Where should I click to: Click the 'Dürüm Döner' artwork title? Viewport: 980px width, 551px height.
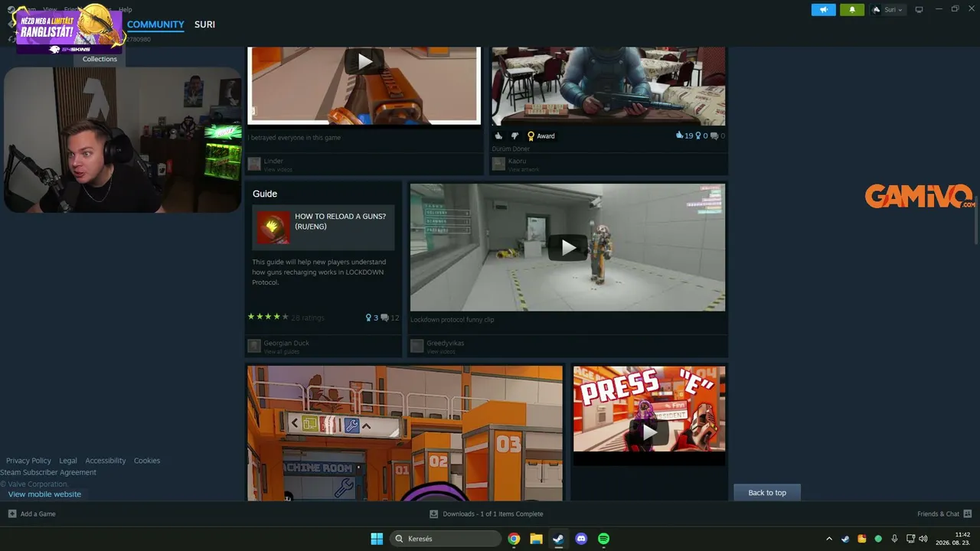[511, 149]
